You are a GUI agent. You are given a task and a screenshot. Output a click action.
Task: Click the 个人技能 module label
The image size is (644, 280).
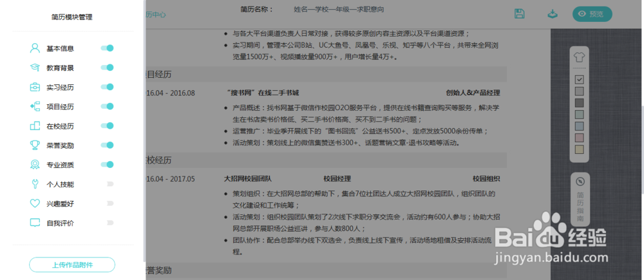click(61, 184)
